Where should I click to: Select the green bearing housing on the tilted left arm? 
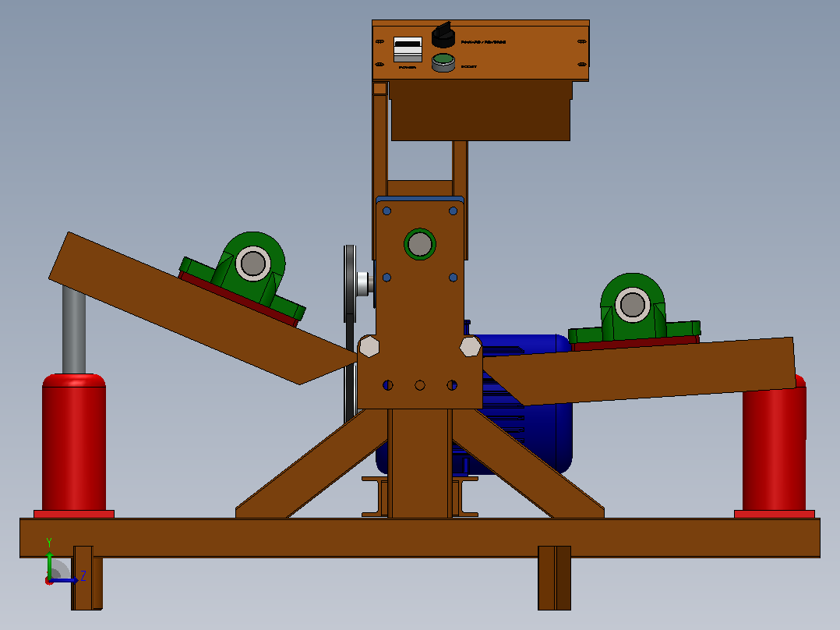point(244,278)
